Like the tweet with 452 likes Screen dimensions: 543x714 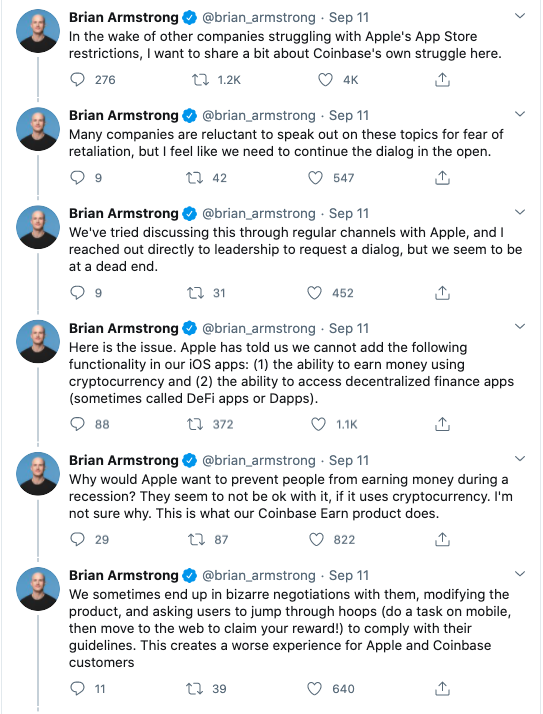pyautogui.click(x=314, y=293)
